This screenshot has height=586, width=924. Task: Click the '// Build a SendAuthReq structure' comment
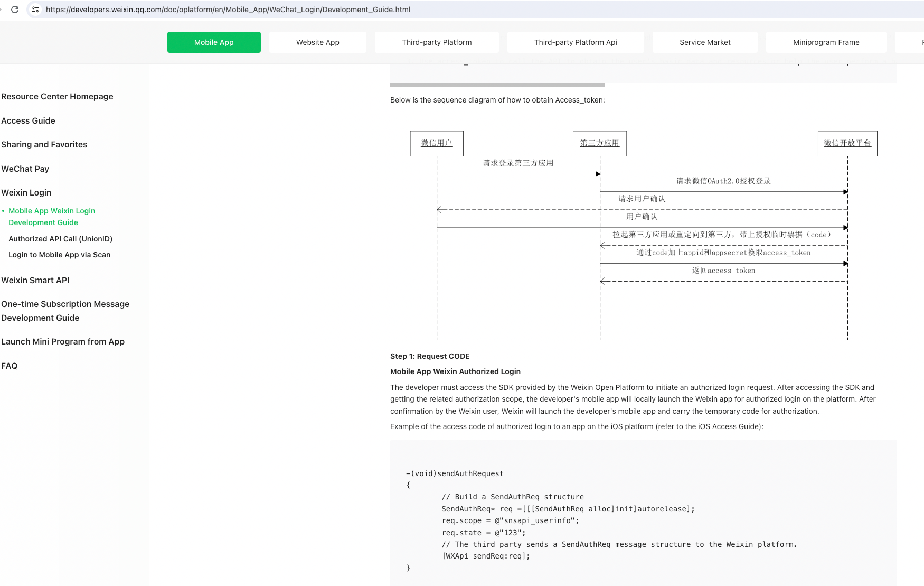click(x=513, y=497)
